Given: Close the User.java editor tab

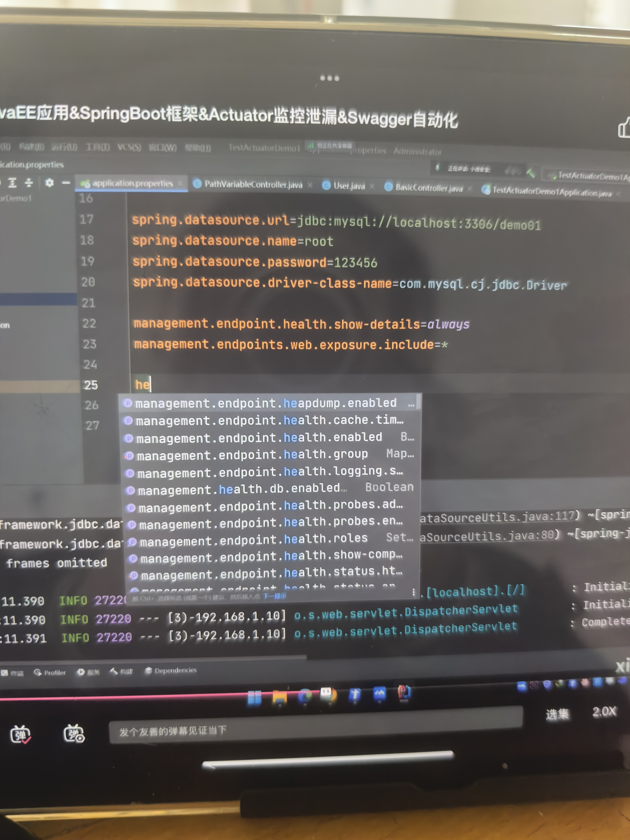Looking at the screenshot, I should click(x=372, y=186).
